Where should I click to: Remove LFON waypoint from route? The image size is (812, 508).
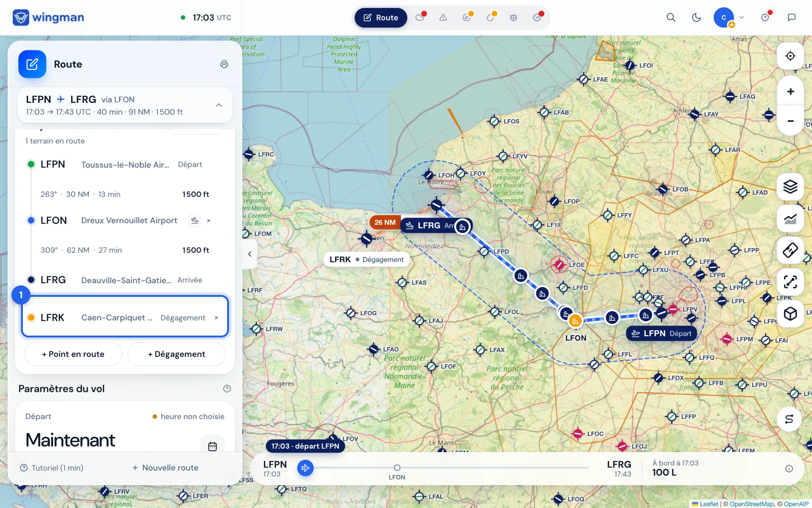[x=208, y=221]
